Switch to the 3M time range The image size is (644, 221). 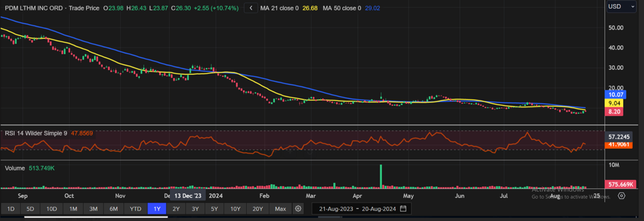point(93,209)
